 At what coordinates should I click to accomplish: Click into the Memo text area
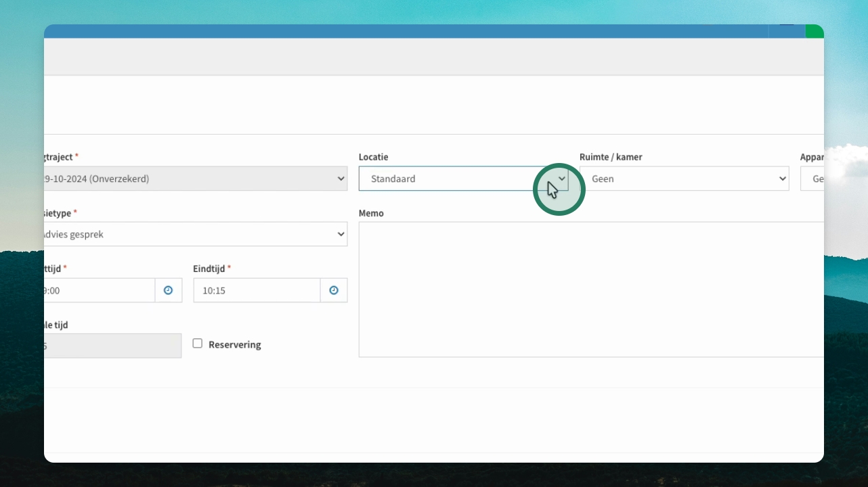(x=591, y=289)
